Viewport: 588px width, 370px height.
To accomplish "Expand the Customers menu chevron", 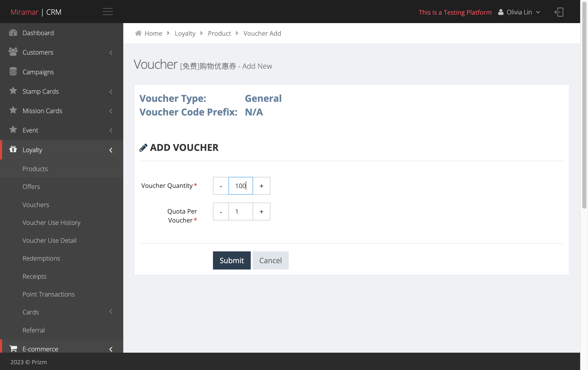I will (111, 52).
